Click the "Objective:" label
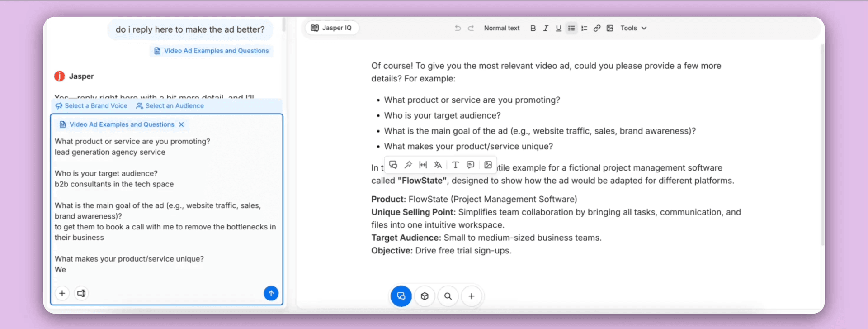Screen dimensions: 868x329 392,251
